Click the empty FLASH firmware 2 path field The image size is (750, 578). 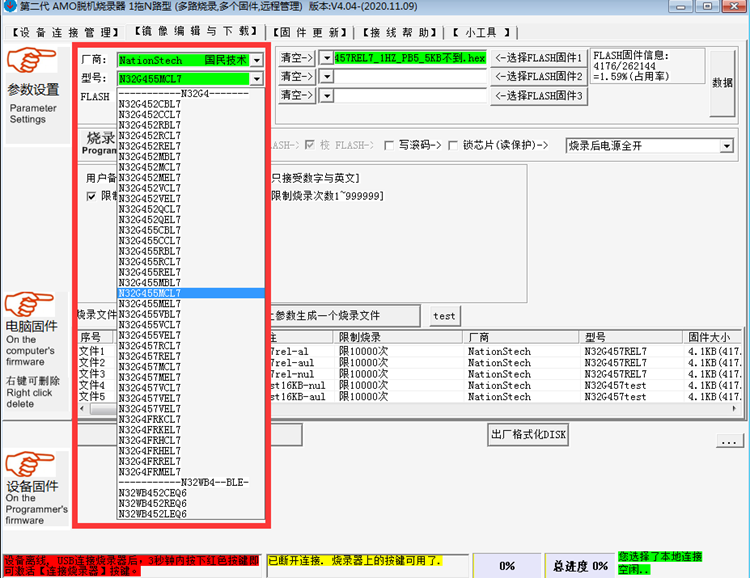pos(410,77)
